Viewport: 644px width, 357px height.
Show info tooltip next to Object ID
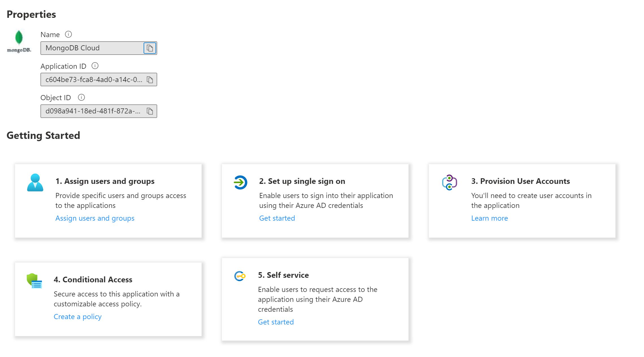(81, 98)
